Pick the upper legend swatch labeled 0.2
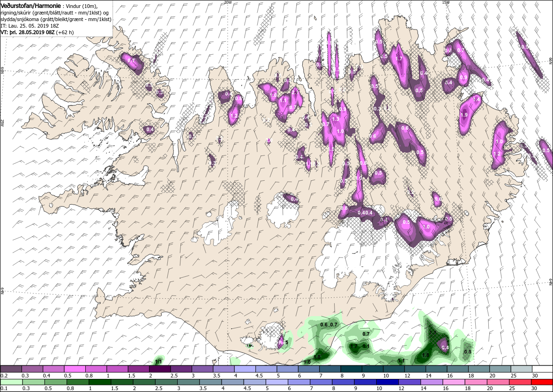Image resolution: width=553 pixels, height=392 pixels. 11,369
